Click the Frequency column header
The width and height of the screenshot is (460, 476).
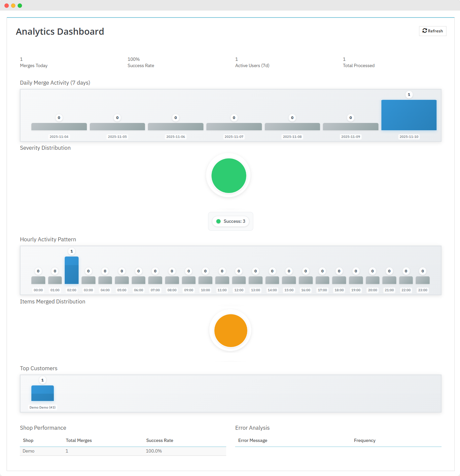(365, 441)
